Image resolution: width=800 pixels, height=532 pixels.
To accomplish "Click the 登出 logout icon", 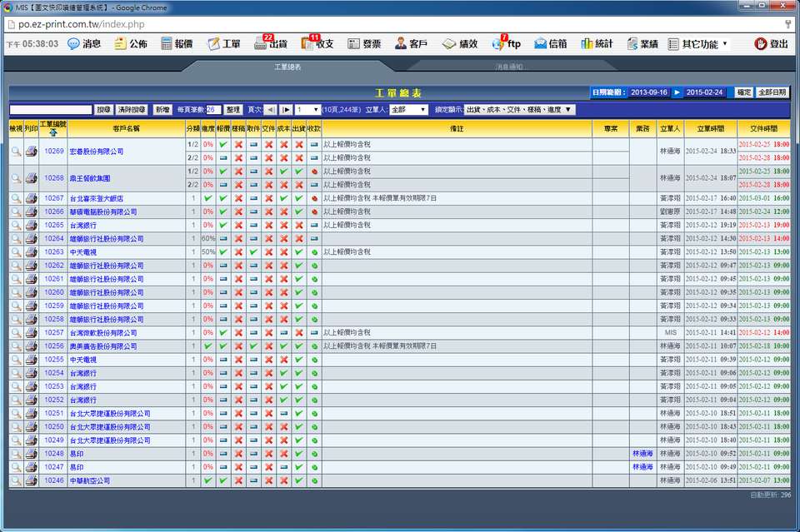I will [761, 43].
